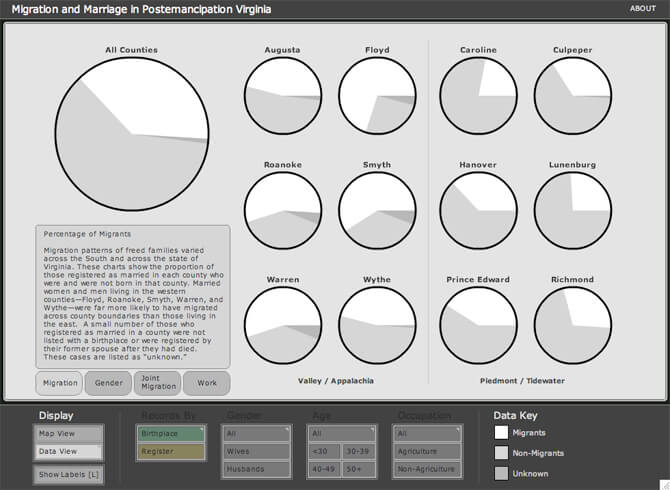Screen dimensions: 670x490
Task: Select the Caroline county pie chart
Action: pyautogui.click(x=478, y=95)
